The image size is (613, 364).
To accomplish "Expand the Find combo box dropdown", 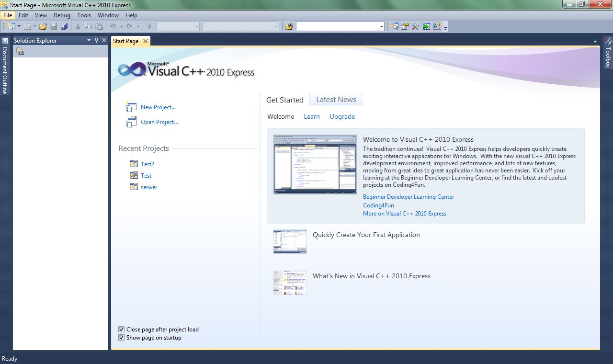I will pyautogui.click(x=381, y=26).
